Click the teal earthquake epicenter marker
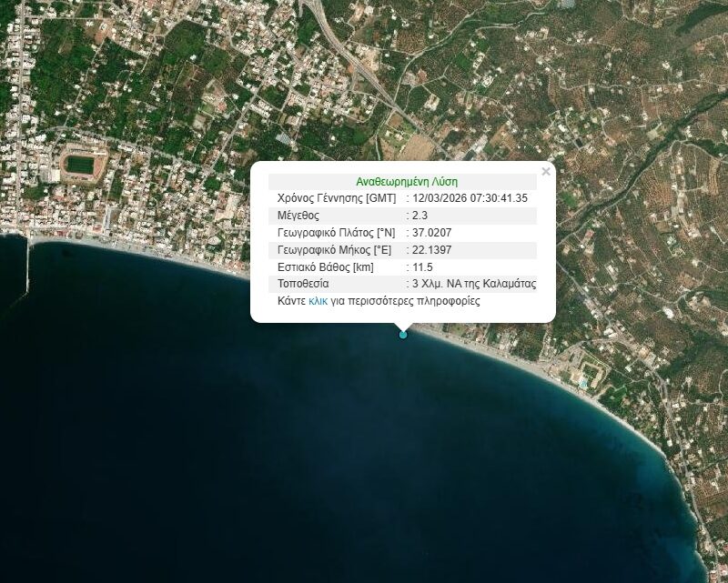728x583 pixels. [x=403, y=334]
